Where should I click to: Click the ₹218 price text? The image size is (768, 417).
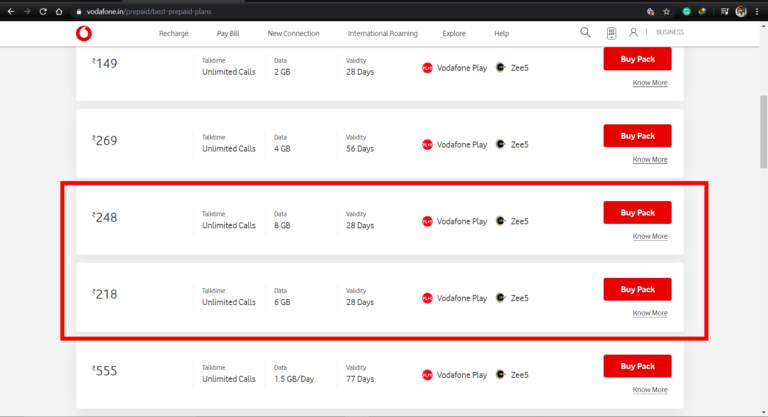104,294
